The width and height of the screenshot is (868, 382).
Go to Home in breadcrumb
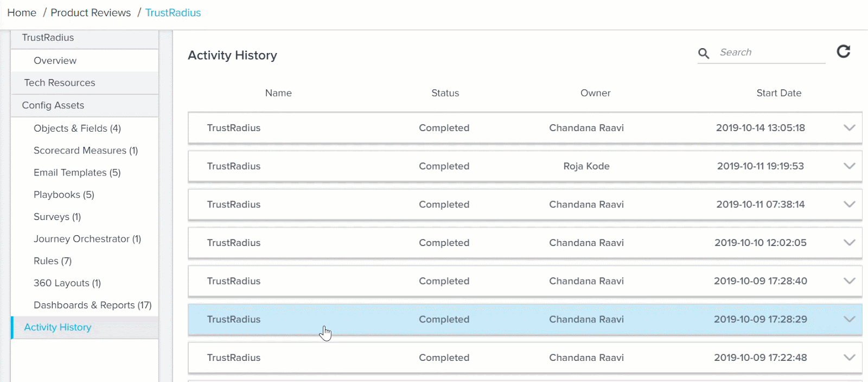coord(22,12)
